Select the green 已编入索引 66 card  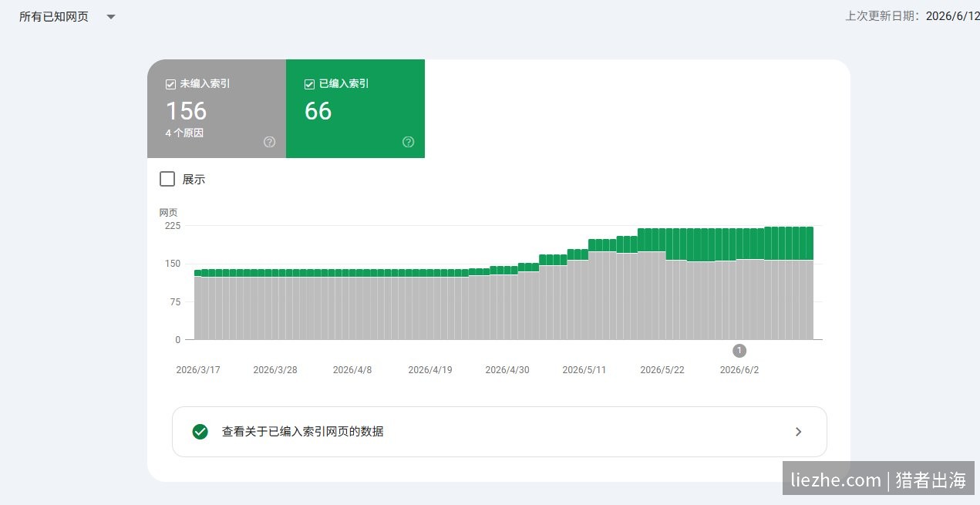tap(355, 109)
